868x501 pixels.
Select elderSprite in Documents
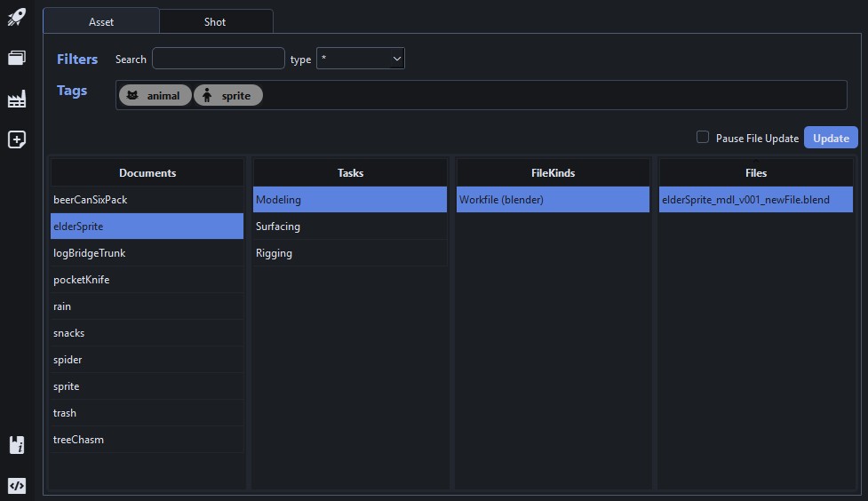[147, 227]
